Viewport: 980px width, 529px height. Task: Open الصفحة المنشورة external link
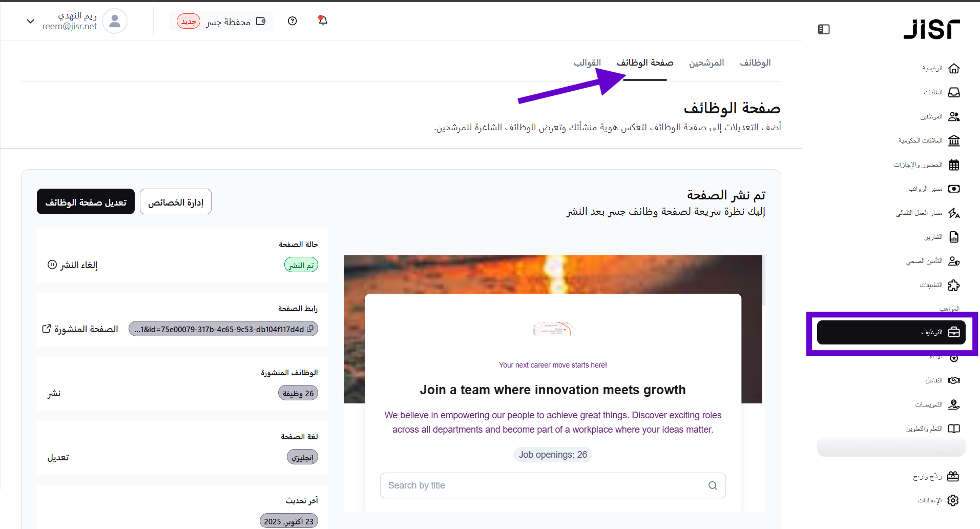click(x=80, y=329)
